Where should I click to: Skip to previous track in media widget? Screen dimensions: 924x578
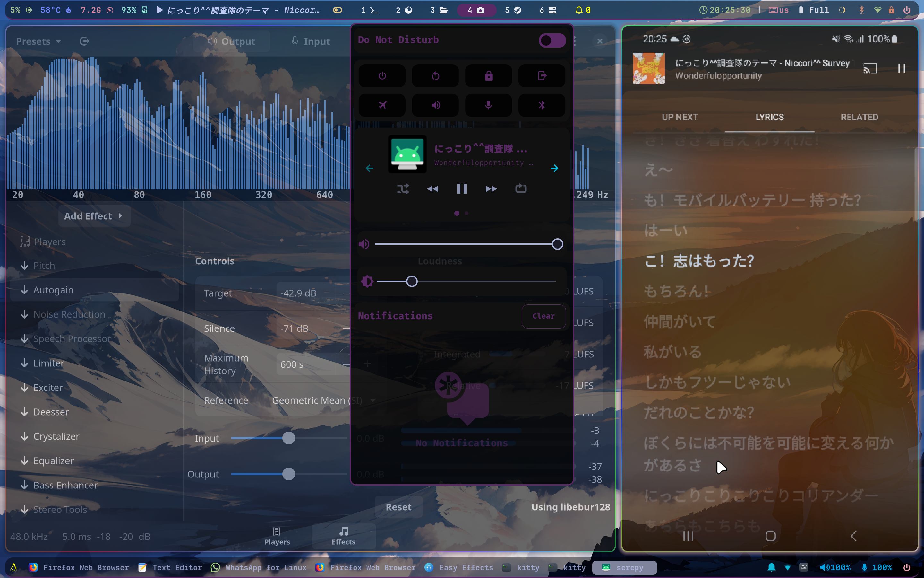tap(432, 189)
